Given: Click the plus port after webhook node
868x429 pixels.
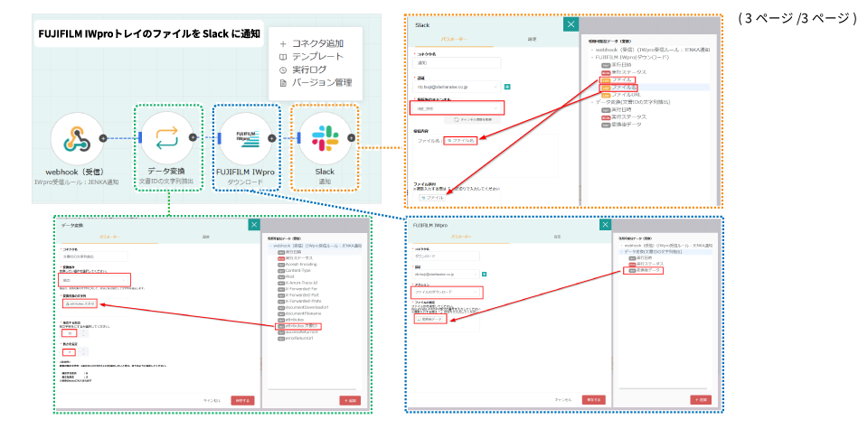Looking at the screenshot, I should point(102,138).
